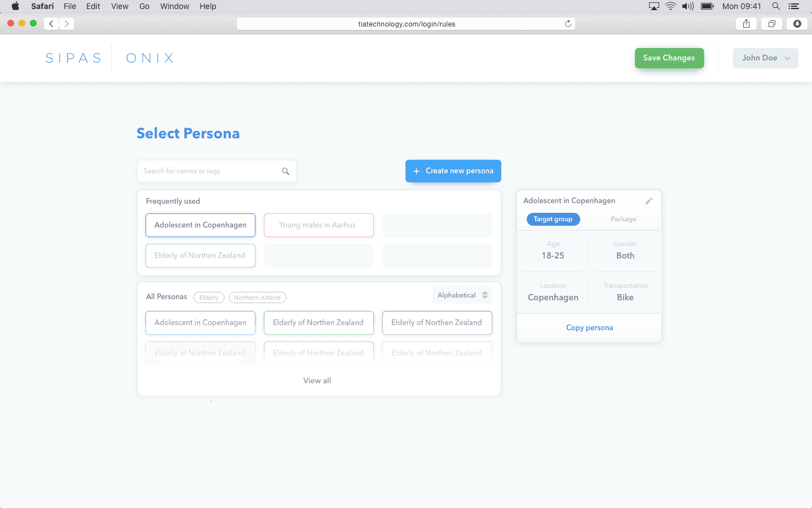Open the View menu in menu bar
The width and height of the screenshot is (812, 508).
coord(120,6)
